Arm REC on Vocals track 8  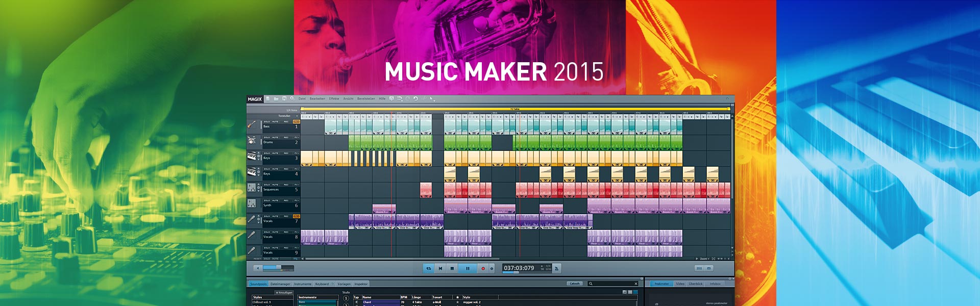click(x=286, y=232)
